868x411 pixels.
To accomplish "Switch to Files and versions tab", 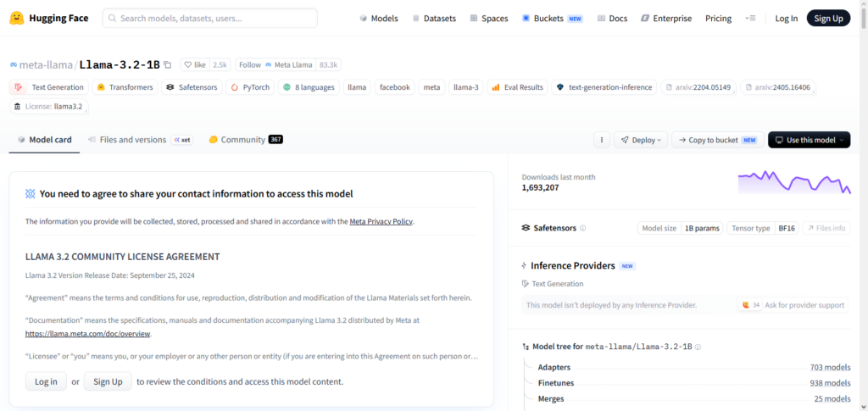I will [x=139, y=140].
